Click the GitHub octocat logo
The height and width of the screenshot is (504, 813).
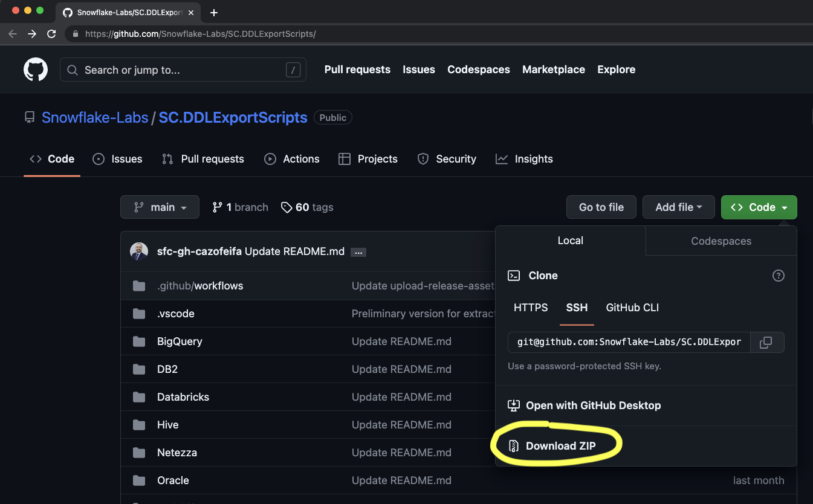tap(35, 69)
